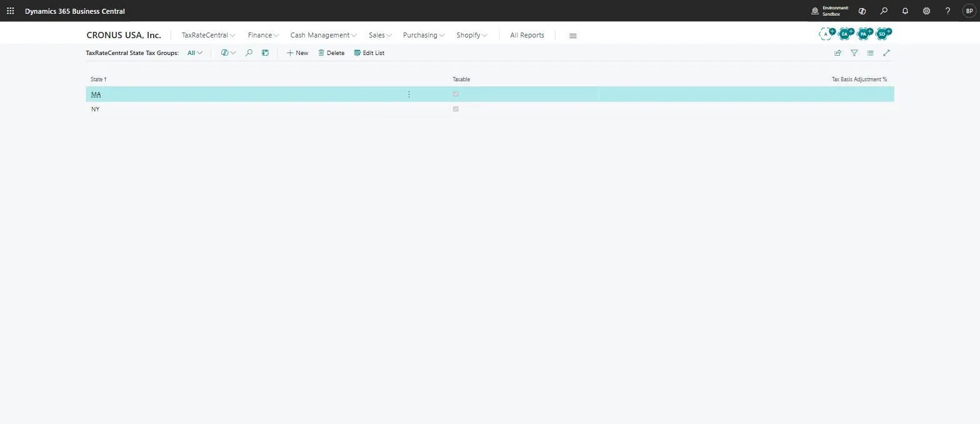Screen dimensions: 980x424
Task: Select the MA state cell
Action: (96, 94)
